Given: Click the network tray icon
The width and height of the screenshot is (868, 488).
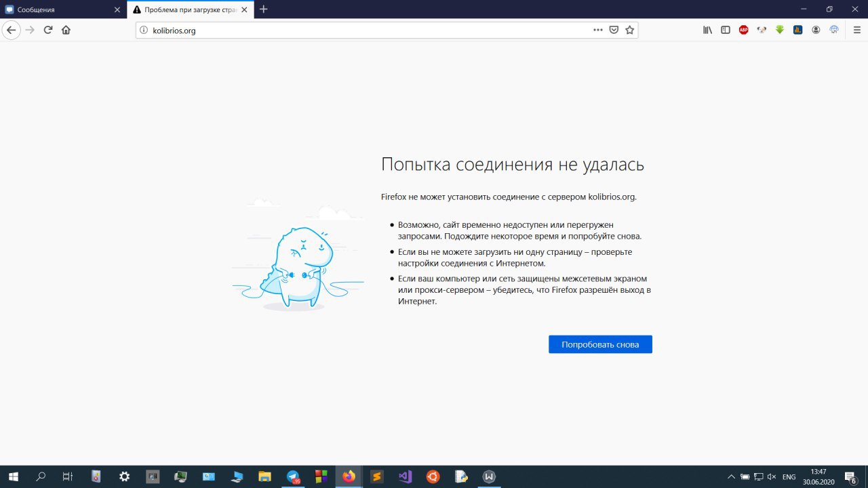Looking at the screenshot, I should coord(759,476).
